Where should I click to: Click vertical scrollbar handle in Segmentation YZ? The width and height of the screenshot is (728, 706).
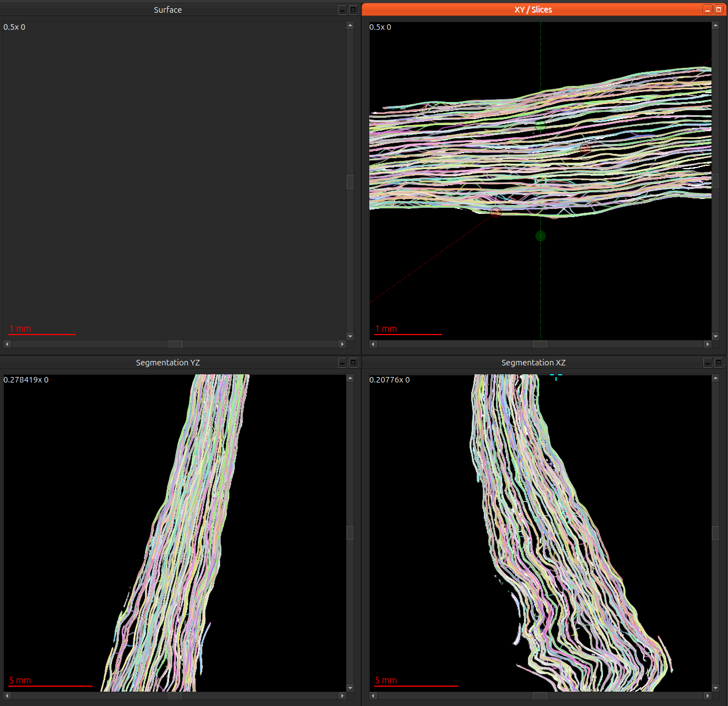pos(350,533)
